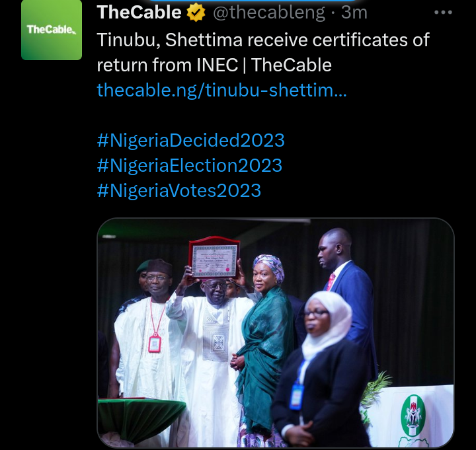Open the TheCable display name
476x450 pixels.
point(139,12)
